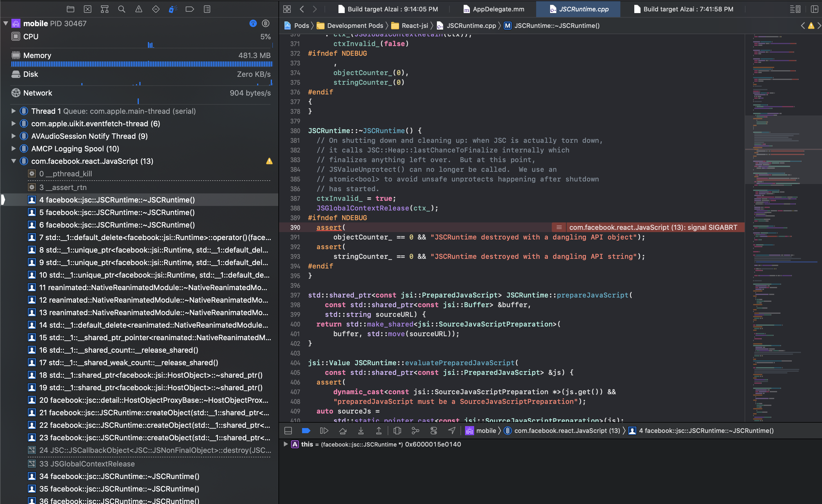This screenshot has width=822, height=504.
Task: Open the Source Control navigator icon
Action: coord(87,9)
